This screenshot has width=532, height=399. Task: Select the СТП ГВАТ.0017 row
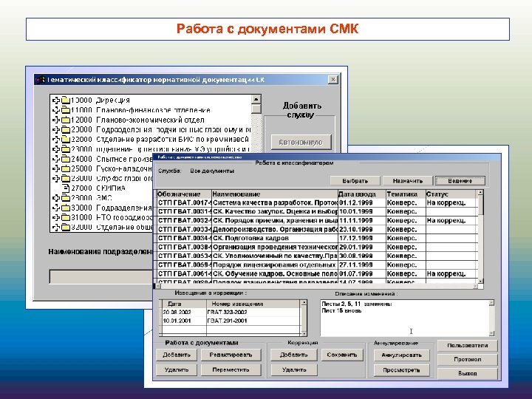pyautogui.click(x=316, y=203)
